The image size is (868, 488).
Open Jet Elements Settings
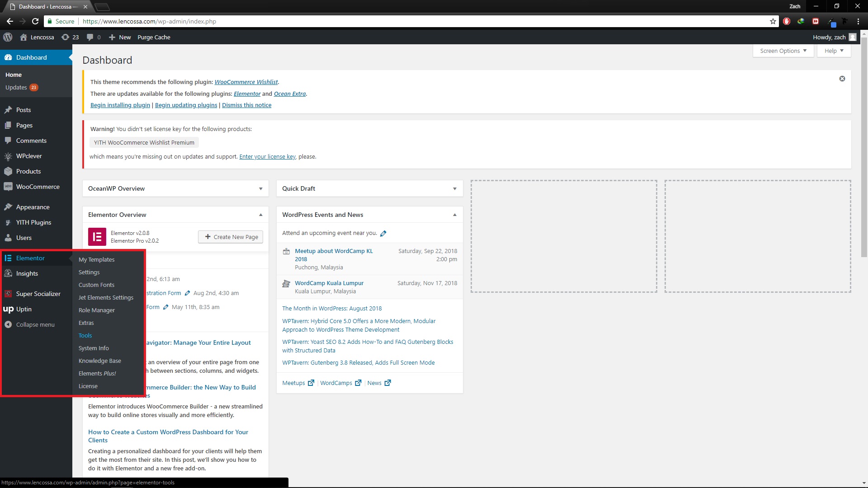(106, 297)
